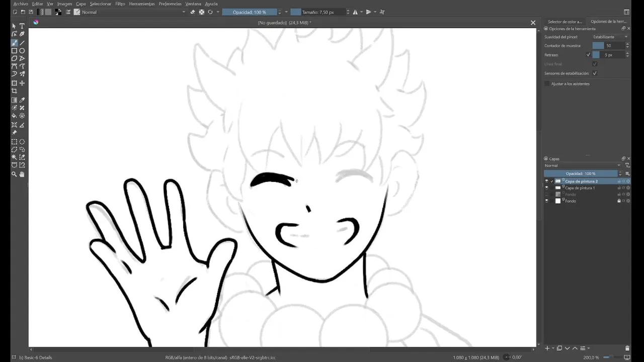
Task: Open Preferencias menu
Action: [x=170, y=4]
